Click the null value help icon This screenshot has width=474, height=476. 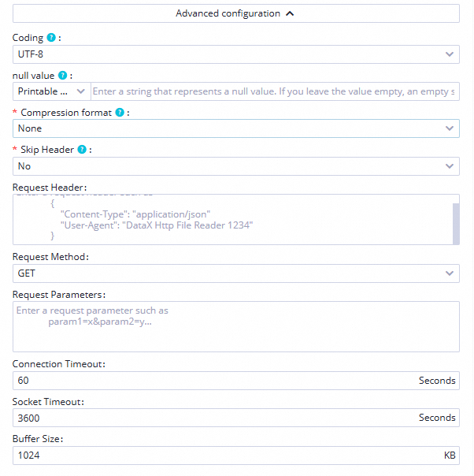click(x=65, y=76)
